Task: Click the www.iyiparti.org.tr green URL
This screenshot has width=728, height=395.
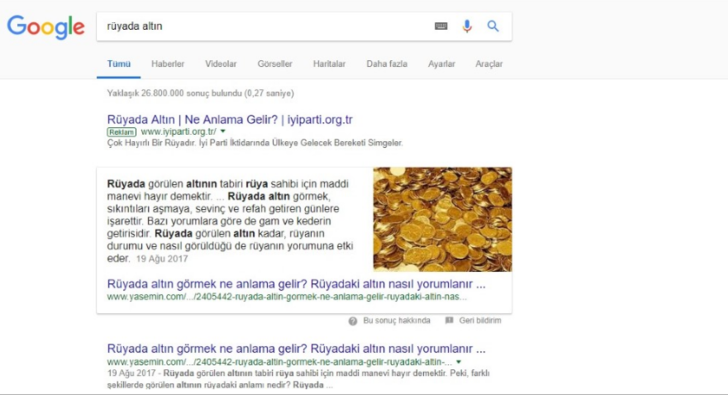Action: pos(179,132)
